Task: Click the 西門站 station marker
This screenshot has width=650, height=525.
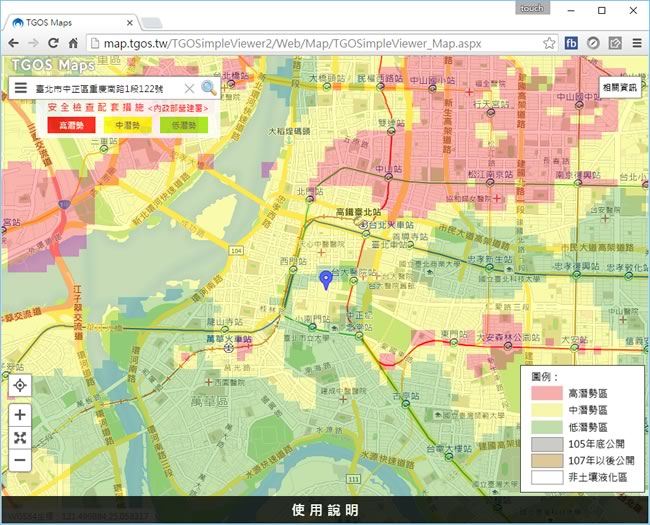Action: tap(293, 270)
